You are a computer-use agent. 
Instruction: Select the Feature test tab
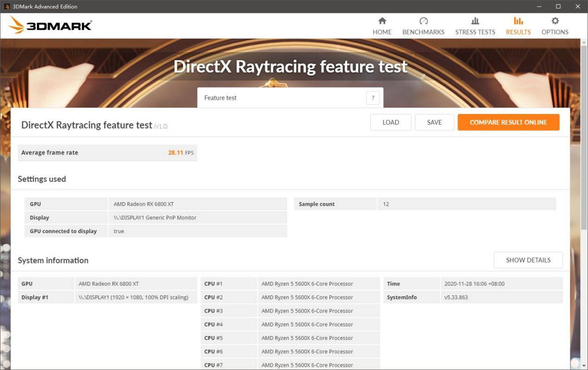tap(290, 98)
